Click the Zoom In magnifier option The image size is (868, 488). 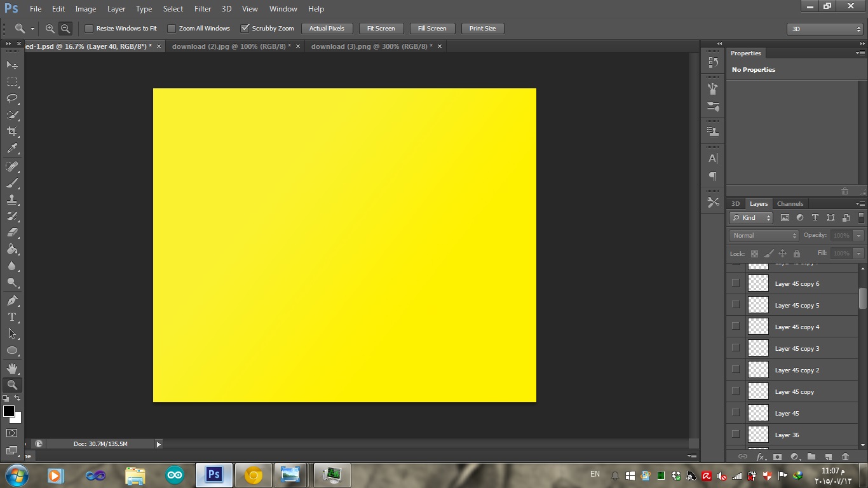click(x=50, y=29)
